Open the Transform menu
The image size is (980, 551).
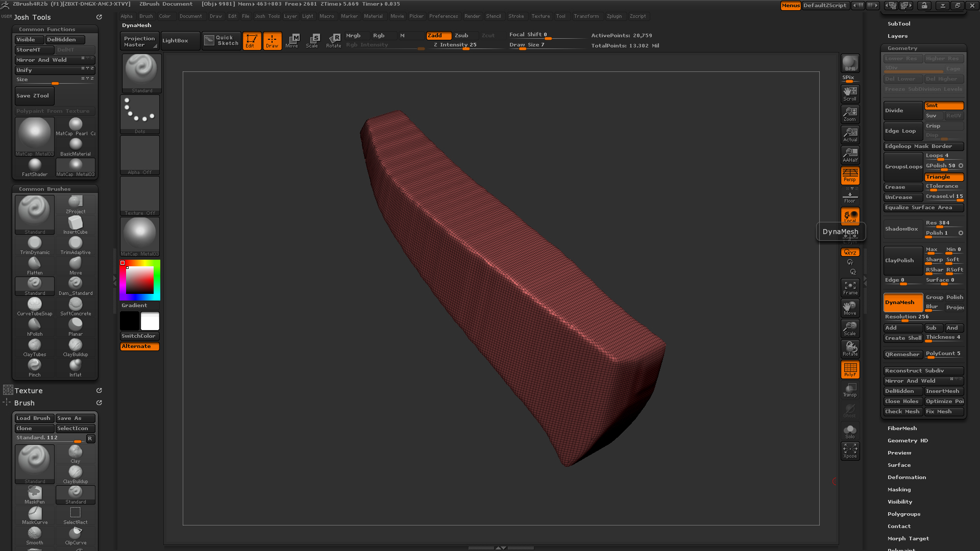[586, 16]
